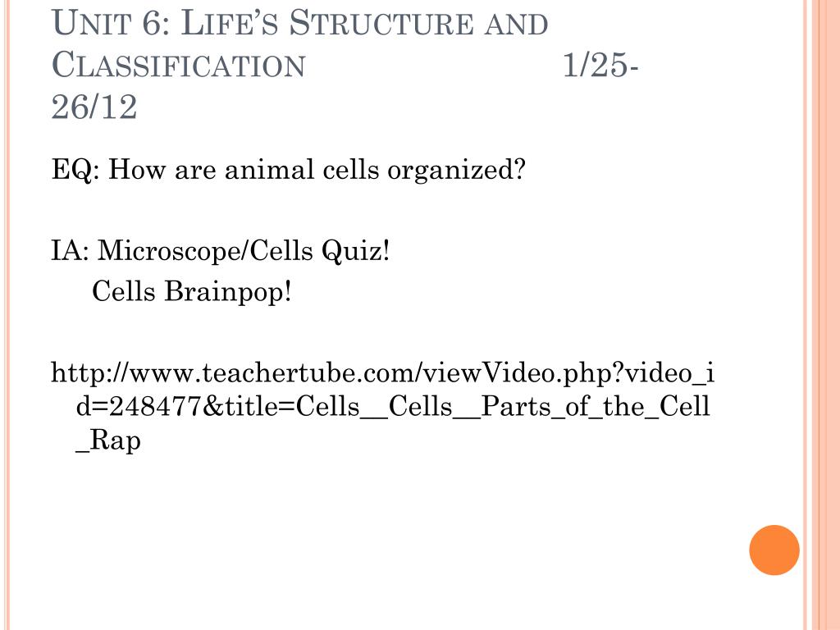
Task: Open the teachertube.com video link
Action: (382, 406)
